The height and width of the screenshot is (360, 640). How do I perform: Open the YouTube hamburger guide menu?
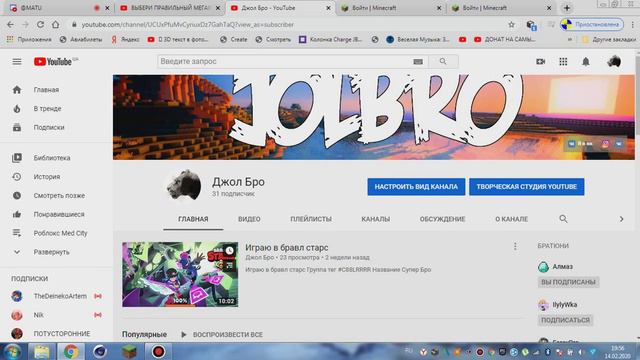[x=17, y=62]
